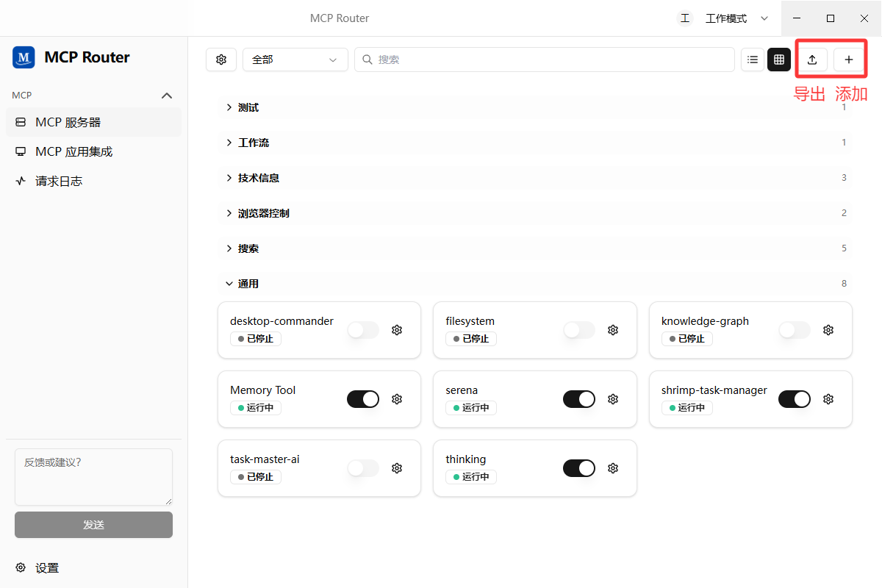Switch to list view layout icon

click(753, 60)
